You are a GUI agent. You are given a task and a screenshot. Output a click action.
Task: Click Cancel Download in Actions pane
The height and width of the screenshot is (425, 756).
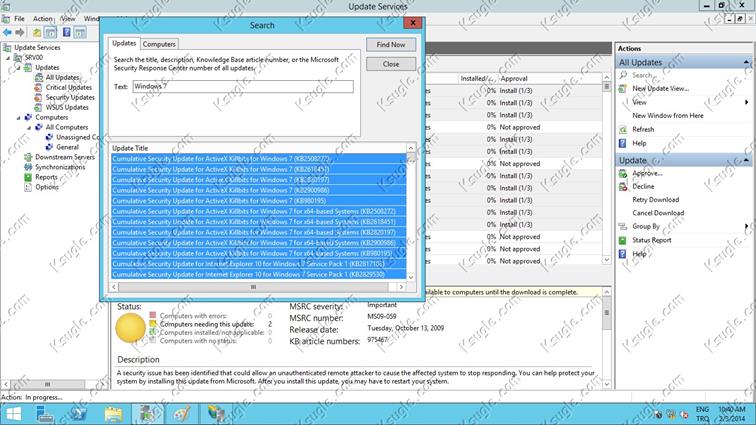coord(658,213)
